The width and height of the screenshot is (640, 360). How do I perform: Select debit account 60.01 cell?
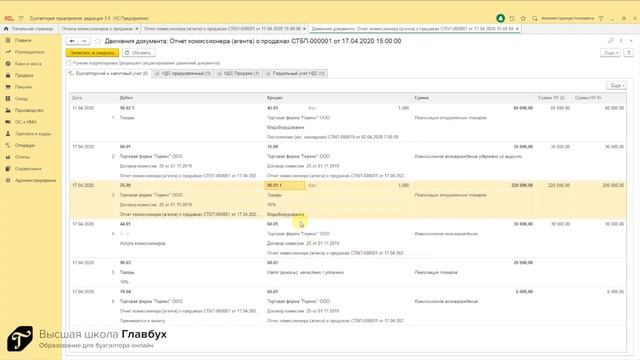(125, 147)
